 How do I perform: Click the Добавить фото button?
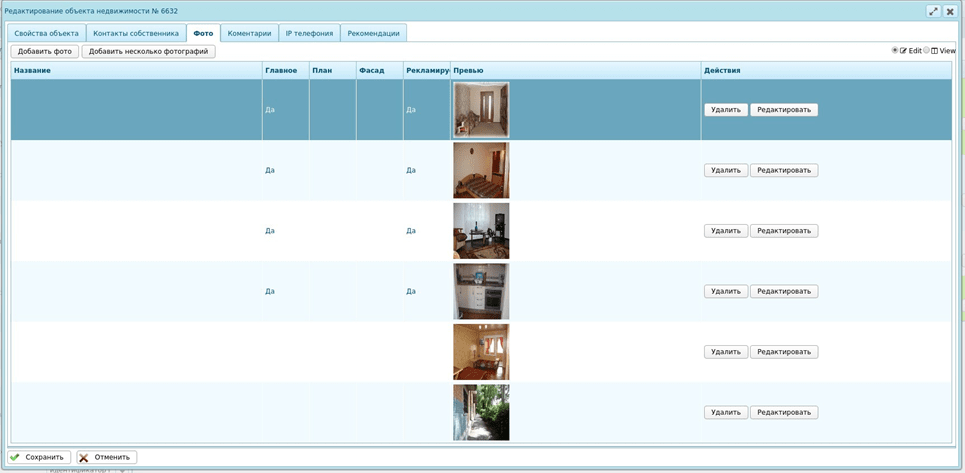click(x=45, y=51)
